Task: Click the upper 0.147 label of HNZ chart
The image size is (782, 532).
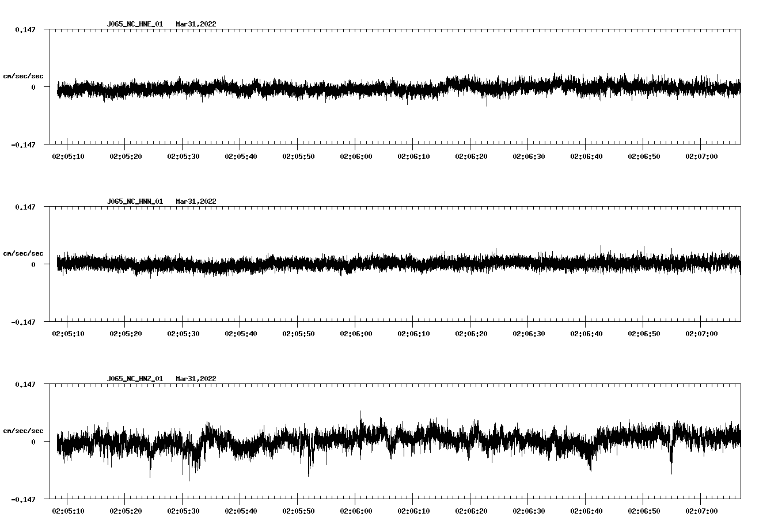Action: [x=25, y=385]
